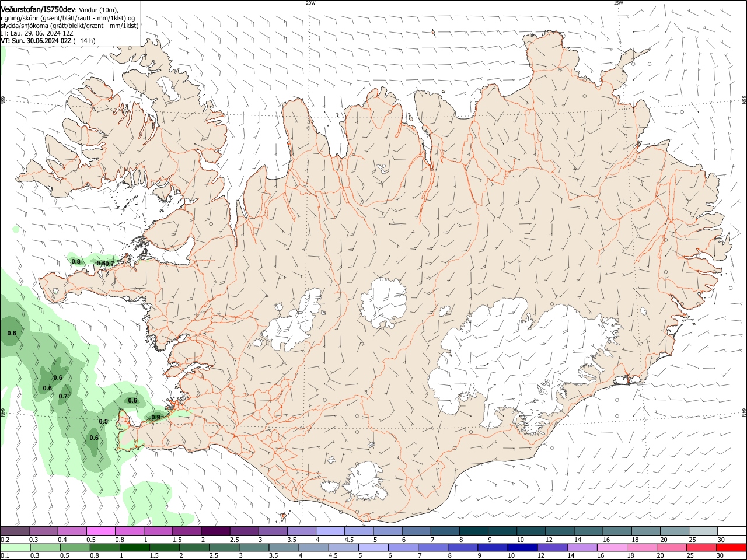This screenshot has width=747, height=560.
Task: Click 'rigning/skúrir' line in map header
Action: click(x=68, y=18)
